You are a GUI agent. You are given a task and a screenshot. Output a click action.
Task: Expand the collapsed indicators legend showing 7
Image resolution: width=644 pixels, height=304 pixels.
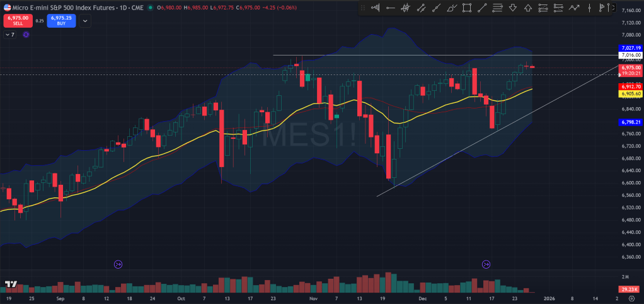tap(9, 35)
